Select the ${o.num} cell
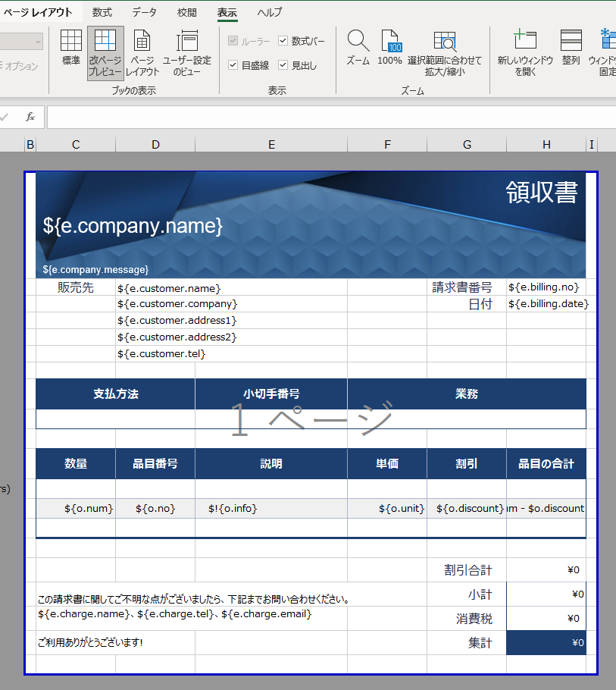 coord(76,508)
